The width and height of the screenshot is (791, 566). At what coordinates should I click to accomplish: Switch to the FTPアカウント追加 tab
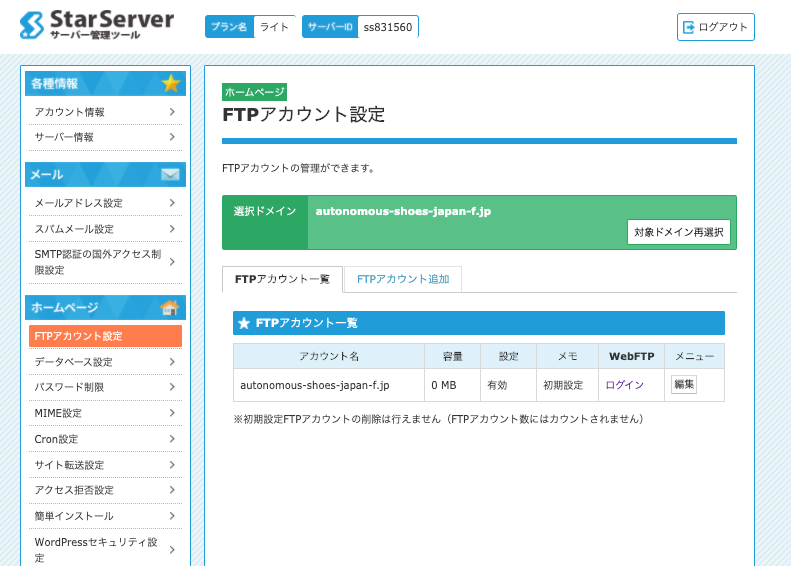(402, 279)
